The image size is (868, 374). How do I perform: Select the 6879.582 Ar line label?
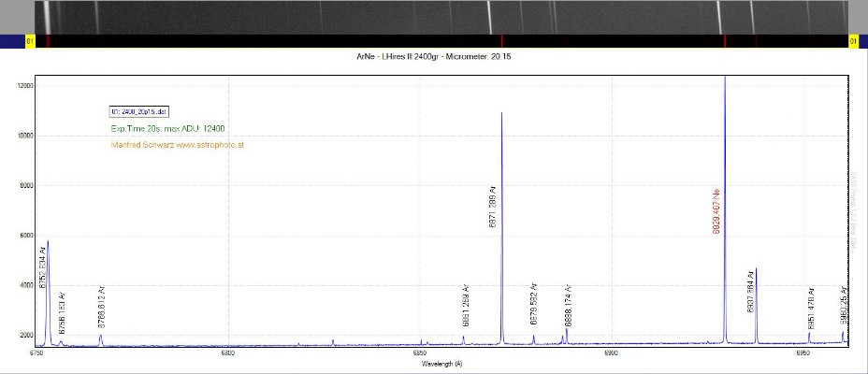pos(534,304)
